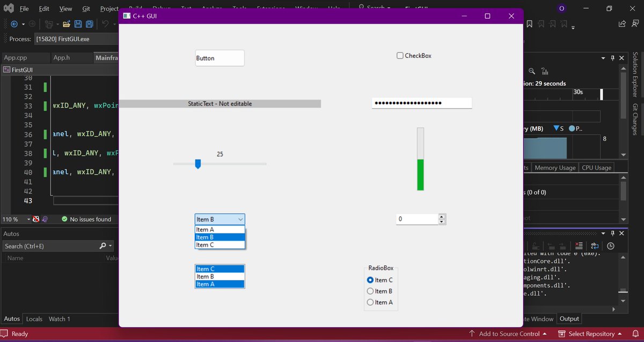Expand the Autos search options arrow
The width and height of the screenshot is (644, 342).
pyautogui.click(x=111, y=246)
